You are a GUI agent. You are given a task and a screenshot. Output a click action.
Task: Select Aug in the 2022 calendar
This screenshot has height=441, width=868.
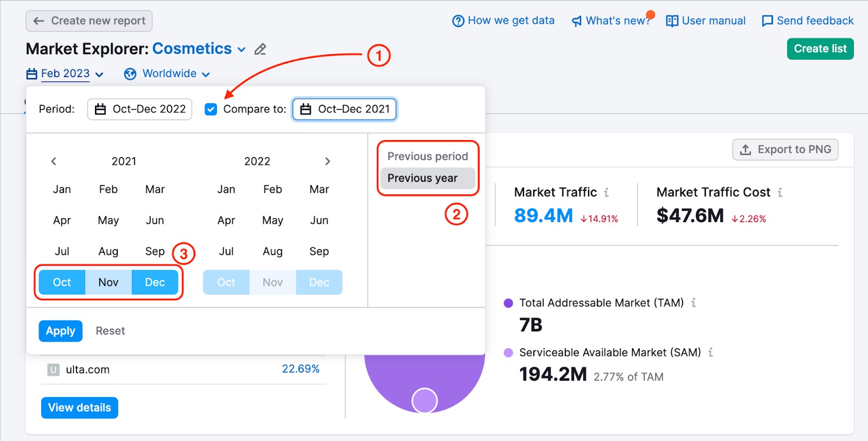pyautogui.click(x=273, y=251)
